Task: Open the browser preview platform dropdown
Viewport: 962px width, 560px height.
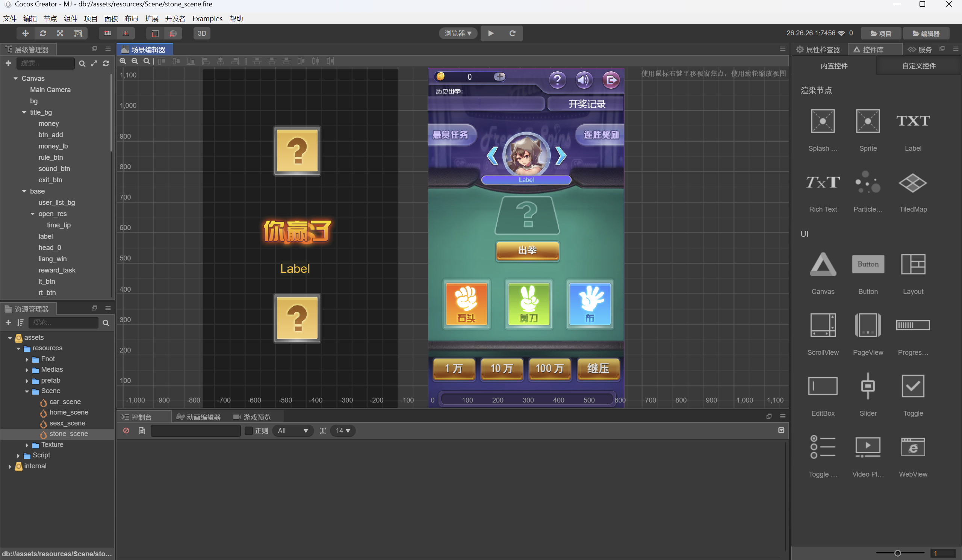Action: tap(458, 33)
